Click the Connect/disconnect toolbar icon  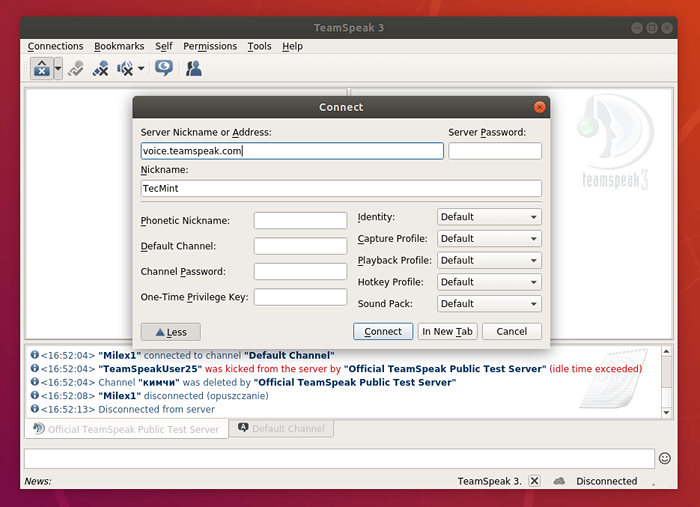(x=41, y=69)
